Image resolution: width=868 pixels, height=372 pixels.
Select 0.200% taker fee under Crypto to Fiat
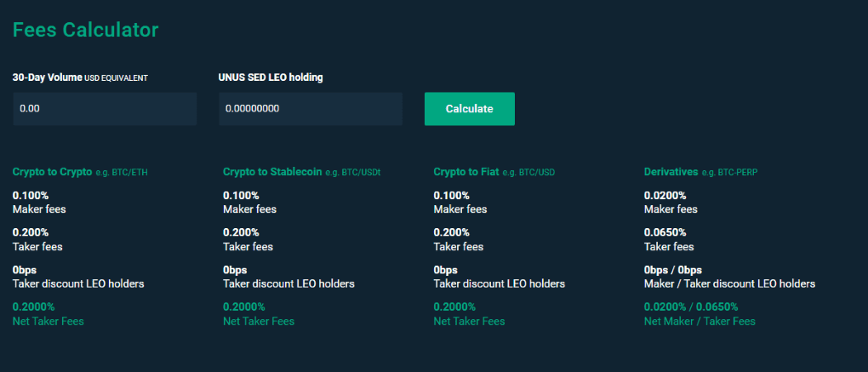click(451, 232)
